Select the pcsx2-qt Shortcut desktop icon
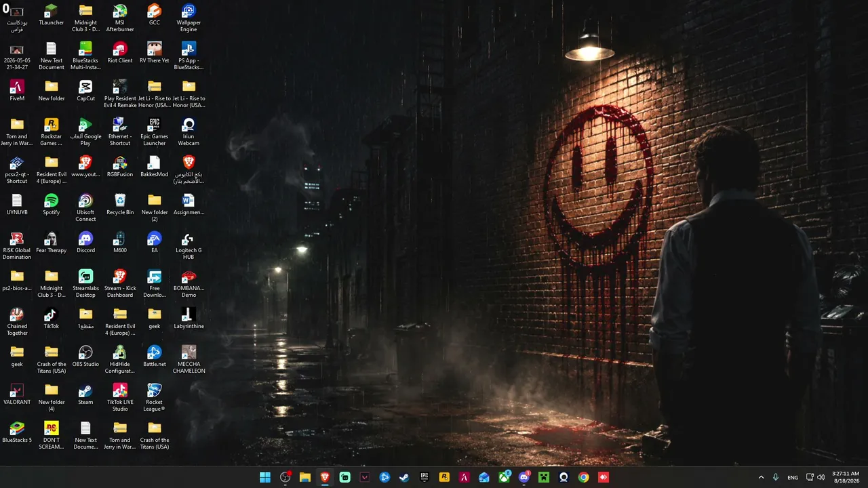Viewport: 868px width, 488px height. (17, 170)
